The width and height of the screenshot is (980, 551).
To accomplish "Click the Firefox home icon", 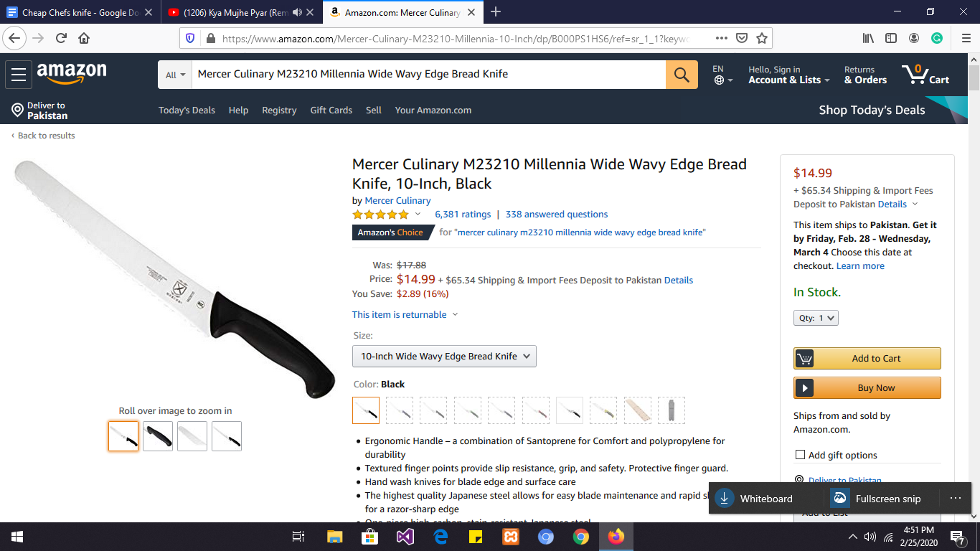I will 84,38.
